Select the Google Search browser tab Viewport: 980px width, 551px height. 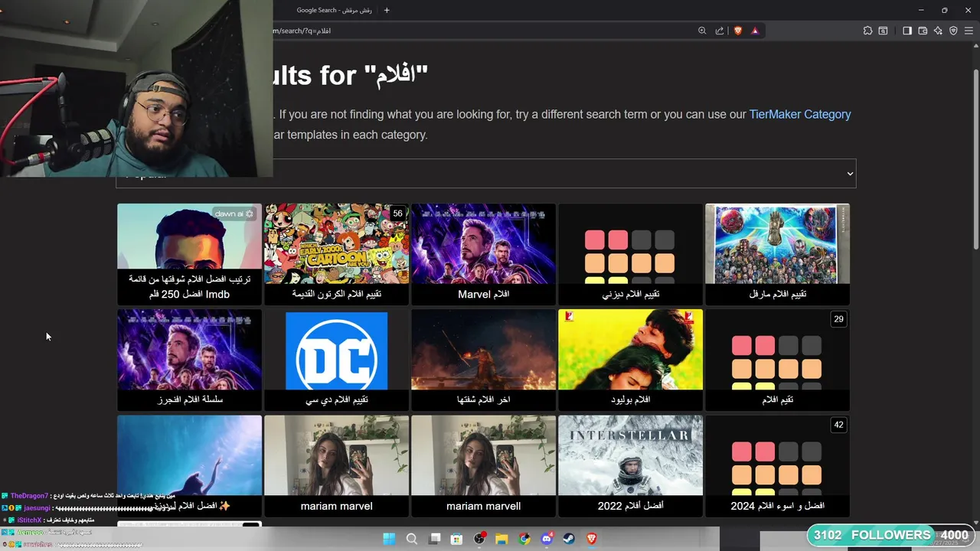coord(334,10)
